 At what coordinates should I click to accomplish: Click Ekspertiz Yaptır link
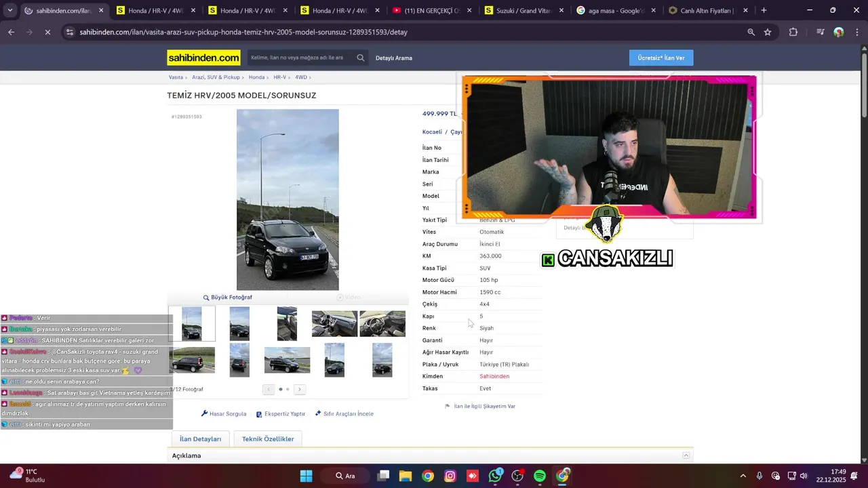pyautogui.click(x=281, y=413)
